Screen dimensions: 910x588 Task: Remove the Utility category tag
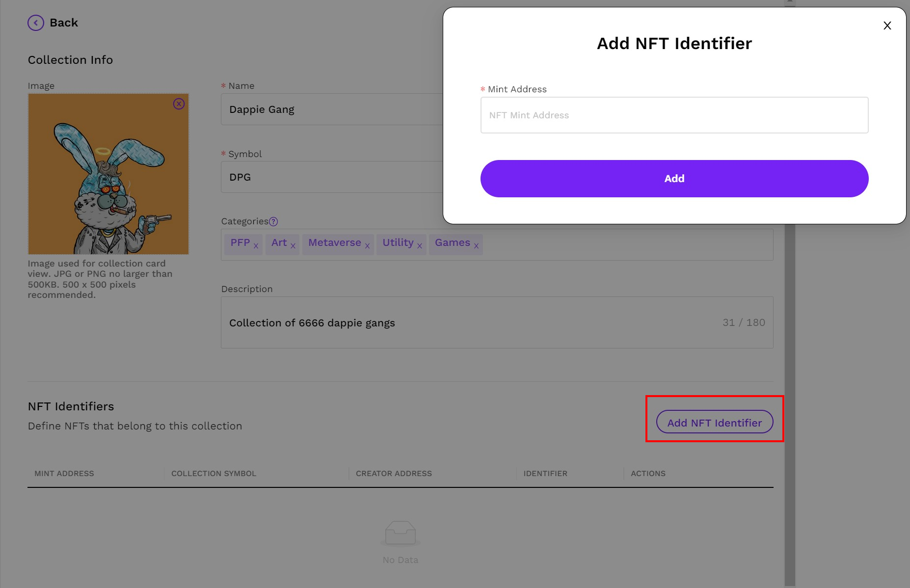click(x=420, y=246)
